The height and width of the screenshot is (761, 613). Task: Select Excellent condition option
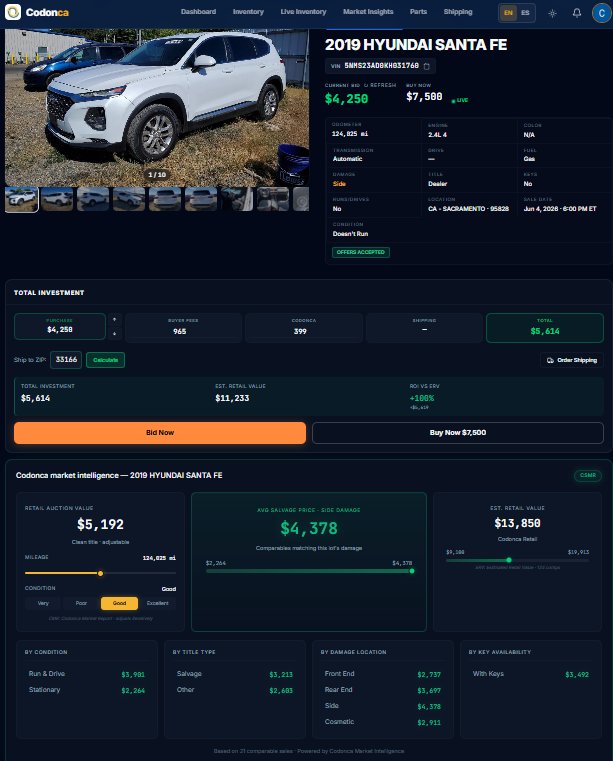coord(158,603)
